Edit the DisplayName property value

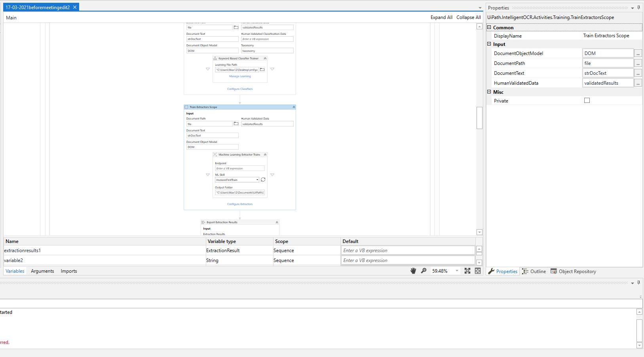(x=612, y=36)
